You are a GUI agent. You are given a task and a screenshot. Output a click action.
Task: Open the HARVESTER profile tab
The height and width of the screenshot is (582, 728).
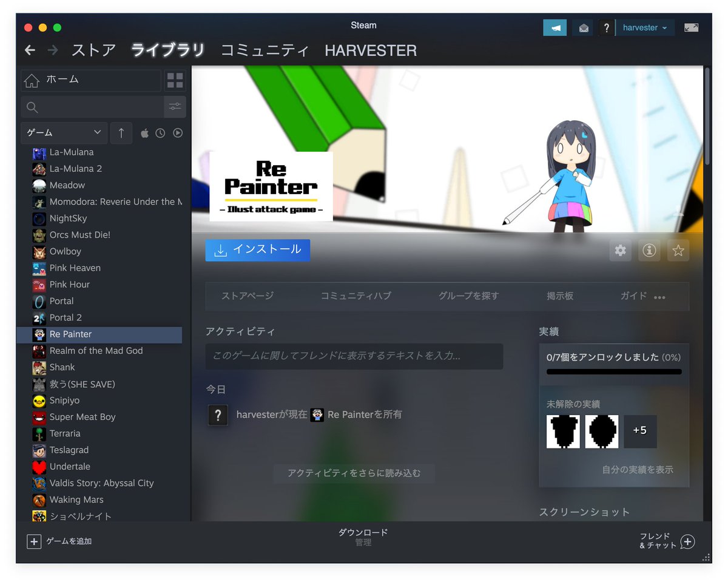coord(371,50)
